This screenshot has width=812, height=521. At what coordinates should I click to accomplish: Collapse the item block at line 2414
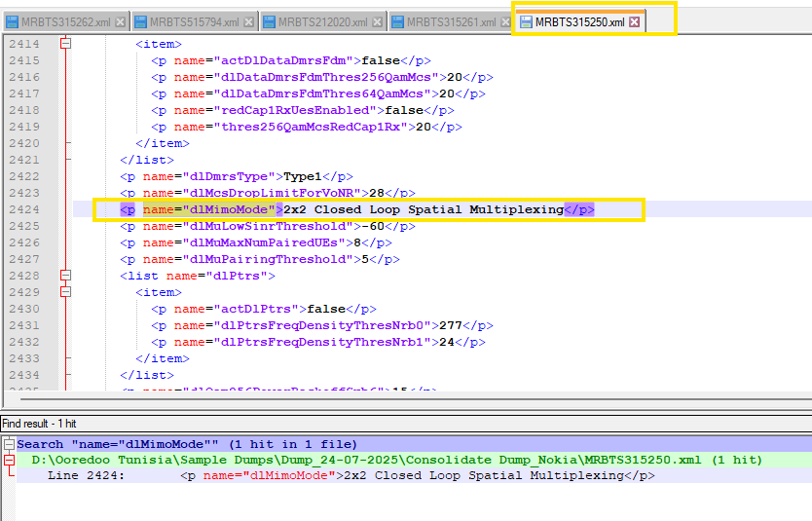point(66,44)
